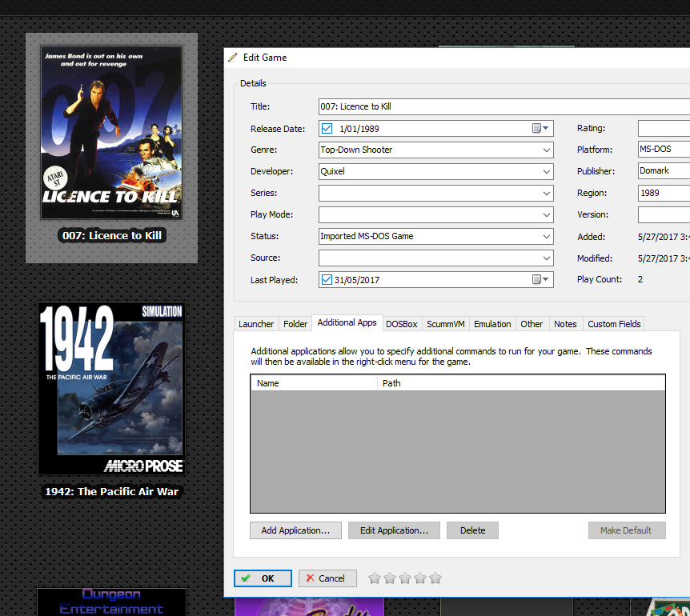Uncheck the Release Date checkbox
690x616 pixels.
pyautogui.click(x=327, y=128)
